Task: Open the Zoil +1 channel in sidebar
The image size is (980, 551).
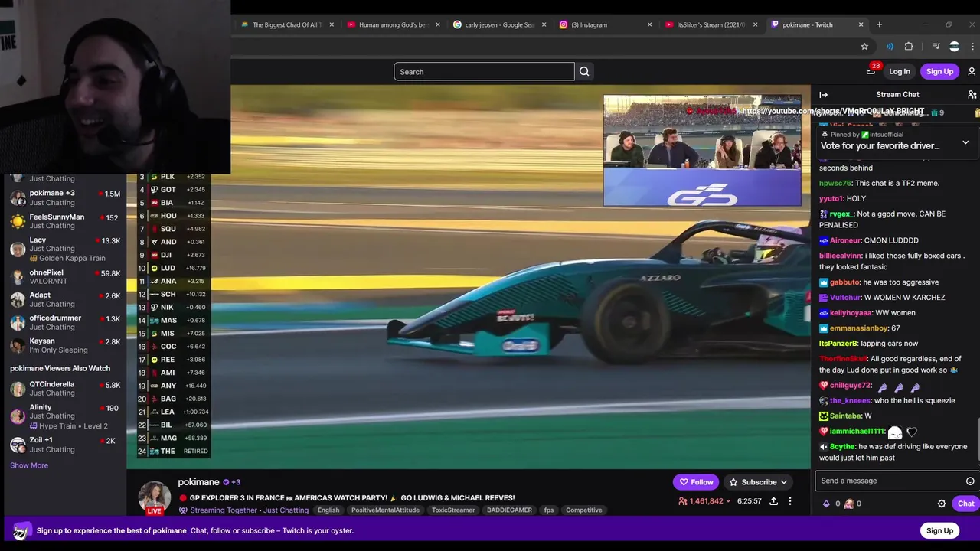Action: 65,445
